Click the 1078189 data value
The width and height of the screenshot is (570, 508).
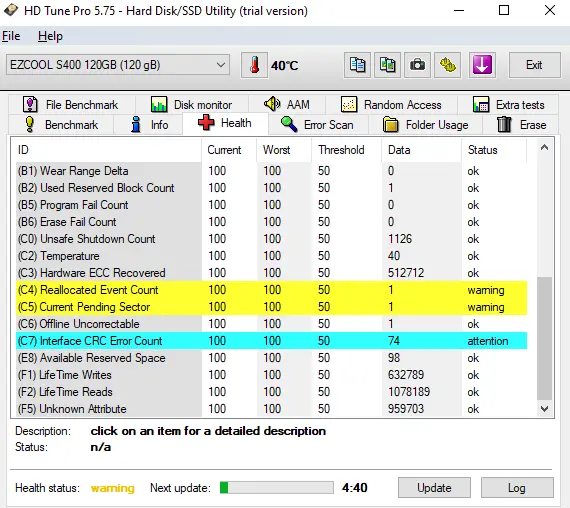[409, 392]
